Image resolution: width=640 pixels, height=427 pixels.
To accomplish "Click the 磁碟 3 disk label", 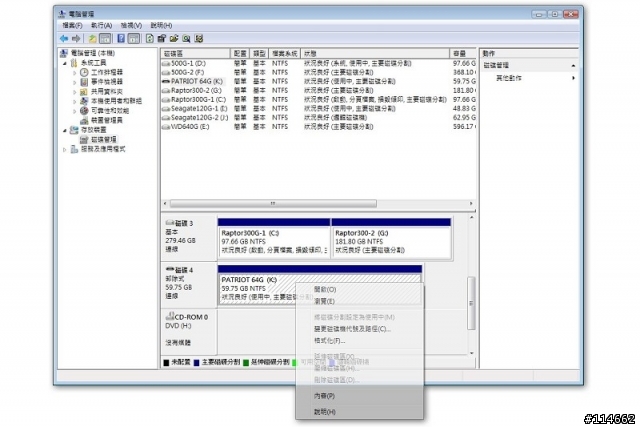I will 189,236.
